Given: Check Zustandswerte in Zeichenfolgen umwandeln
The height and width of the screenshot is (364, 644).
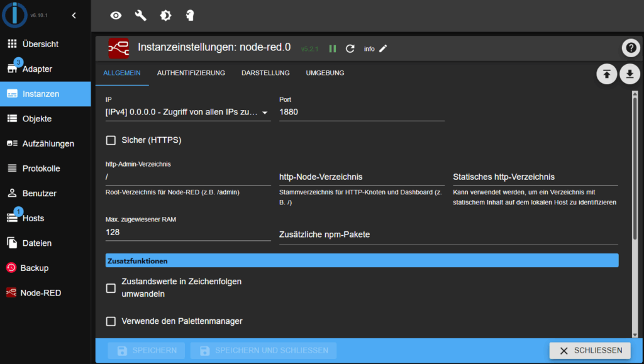Looking at the screenshot, I should [x=111, y=288].
